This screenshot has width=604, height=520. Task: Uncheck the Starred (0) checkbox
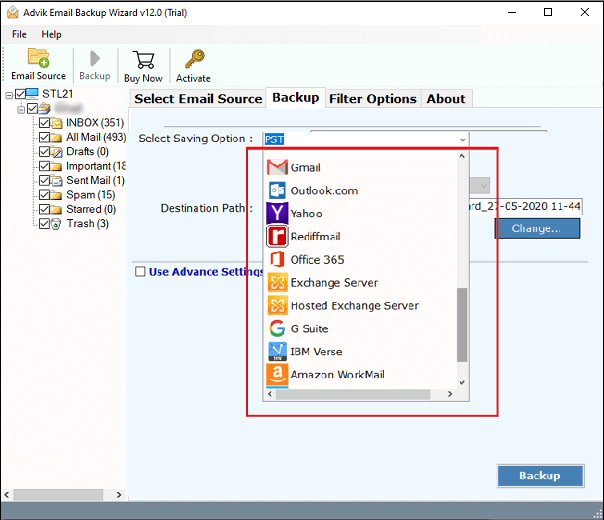[44, 209]
